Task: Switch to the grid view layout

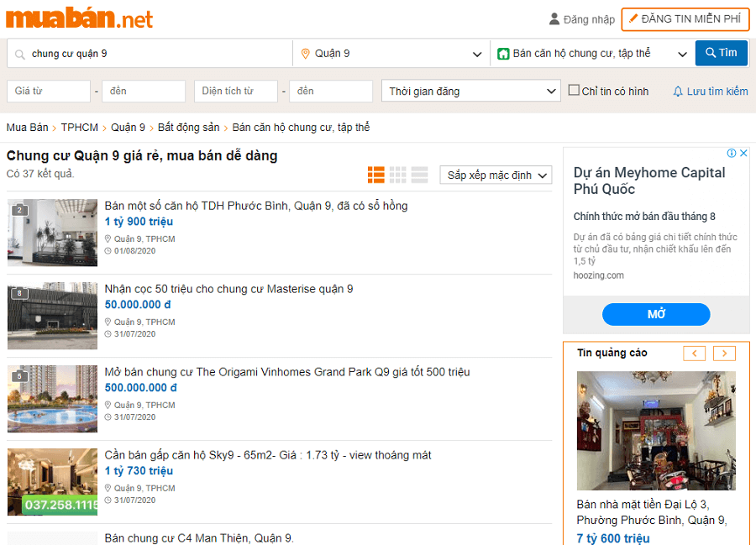Action: click(398, 175)
